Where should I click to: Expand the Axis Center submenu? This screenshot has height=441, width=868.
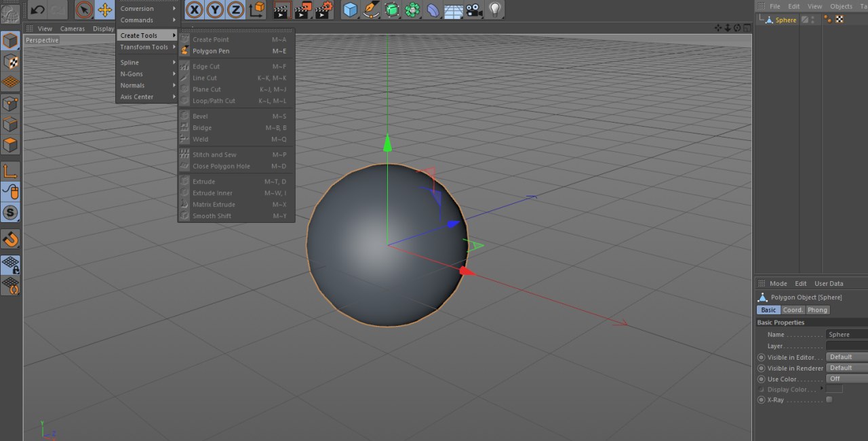[149, 97]
